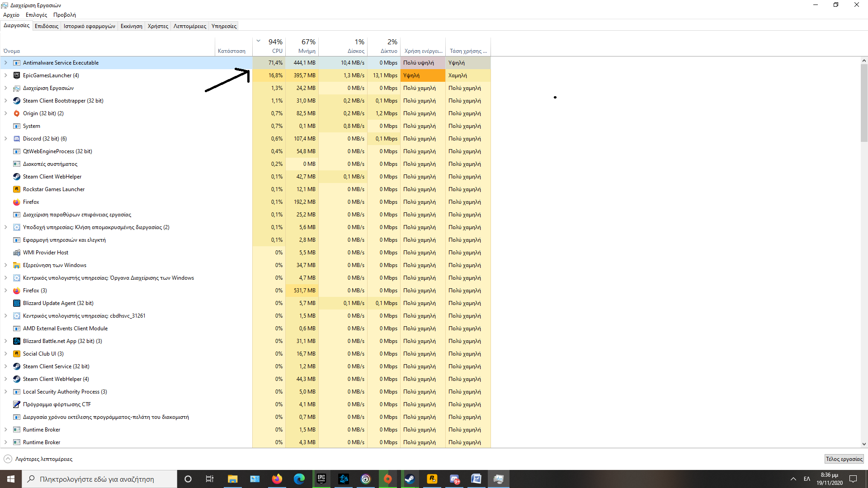Sort by the Μνήμη column header
The height and width of the screenshot is (488, 868).
pyautogui.click(x=302, y=47)
